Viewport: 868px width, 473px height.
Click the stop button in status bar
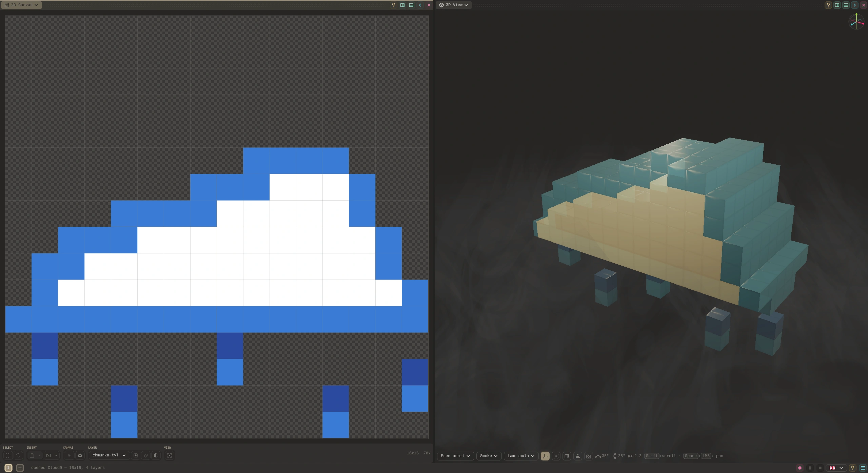click(820, 468)
